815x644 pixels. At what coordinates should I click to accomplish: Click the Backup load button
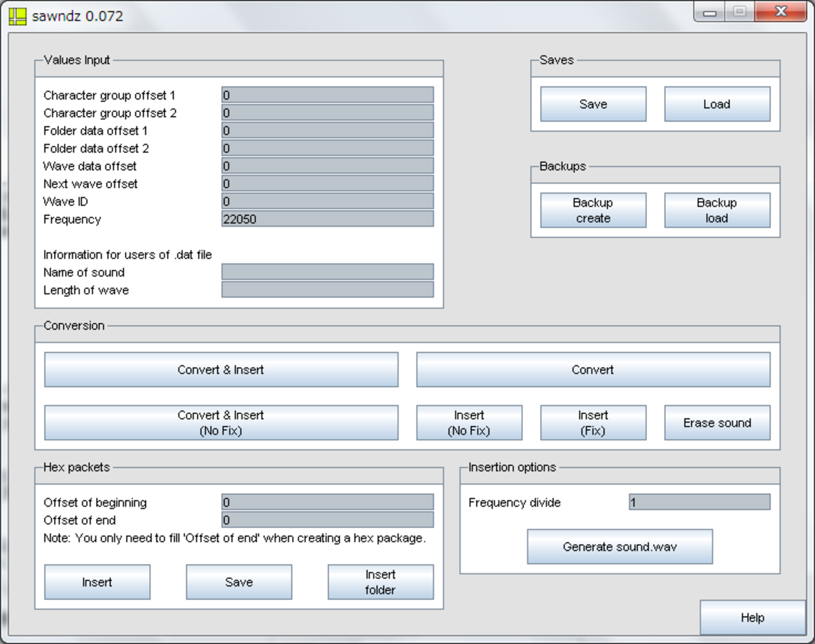717,210
